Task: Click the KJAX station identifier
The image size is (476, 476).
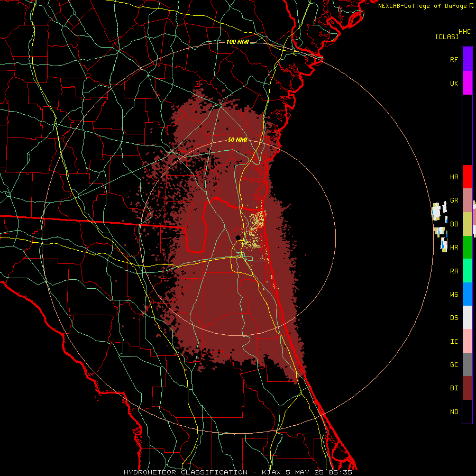Action: click(272, 472)
